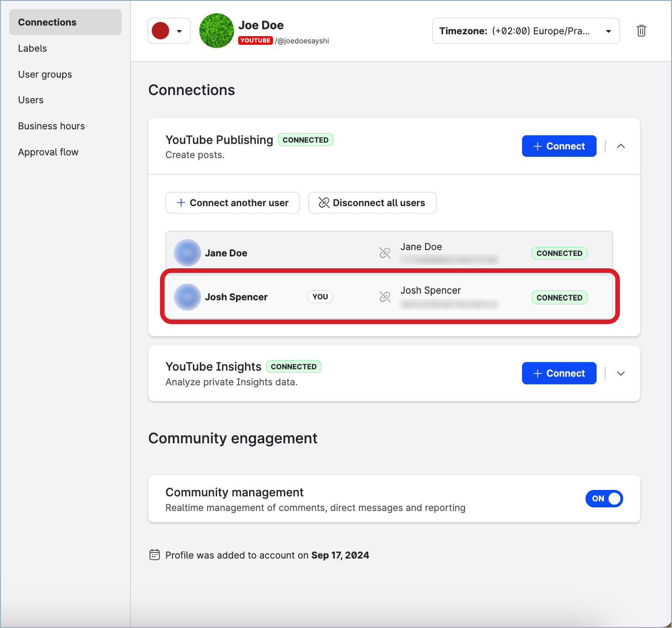Click the red YOUTUBE badge under Joe Doe
Viewport: 672px width, 628px height.
pos(255,41)
